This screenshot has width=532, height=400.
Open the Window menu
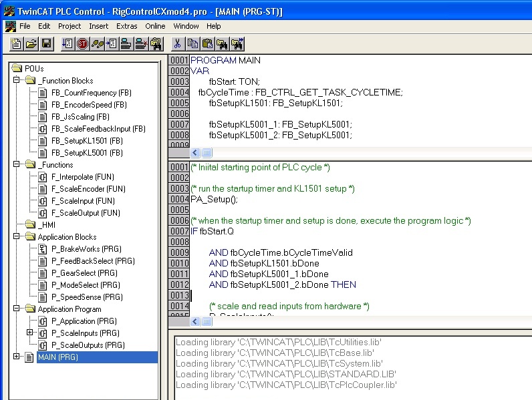186,26
